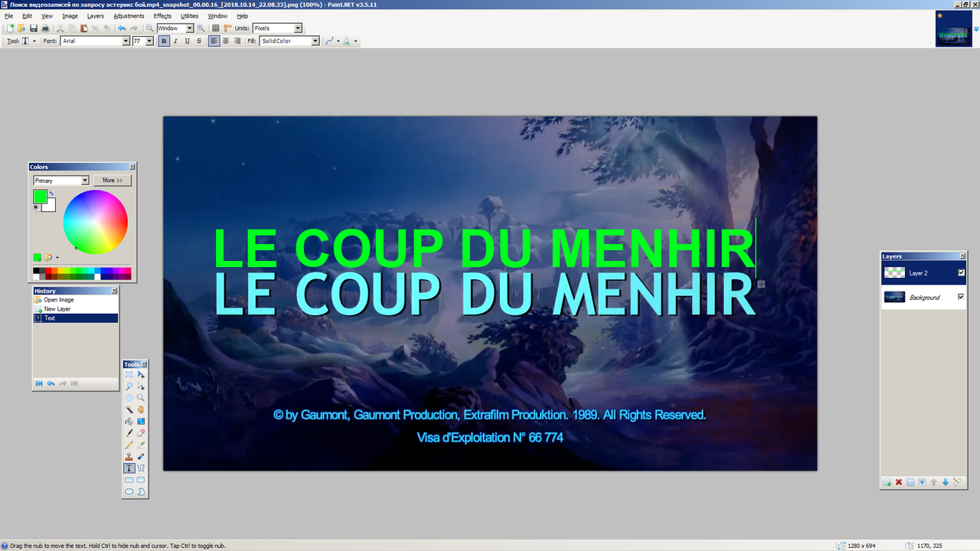980x551 pixels.
Task: Select the Paint Bucket tool
Action: click(x=129, y=421)
